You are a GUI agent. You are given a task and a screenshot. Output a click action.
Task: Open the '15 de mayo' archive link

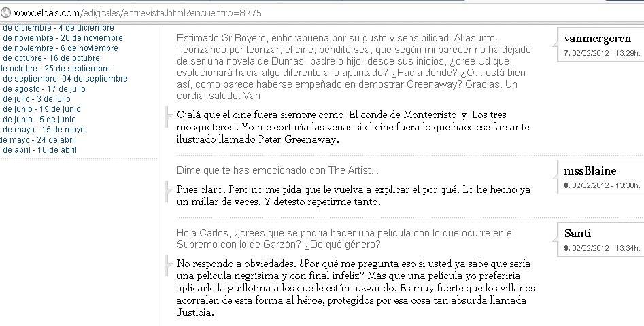[x=44, y=130]
